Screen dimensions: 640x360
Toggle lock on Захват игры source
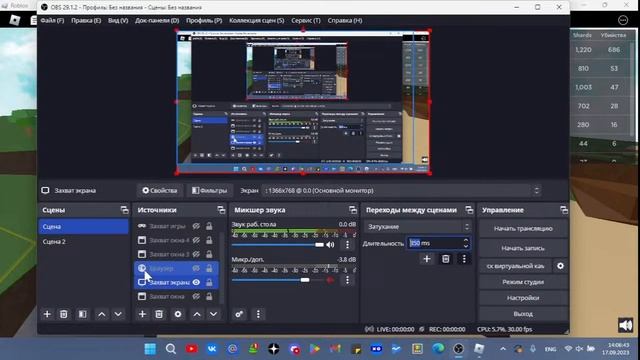(x=209, y=226)
